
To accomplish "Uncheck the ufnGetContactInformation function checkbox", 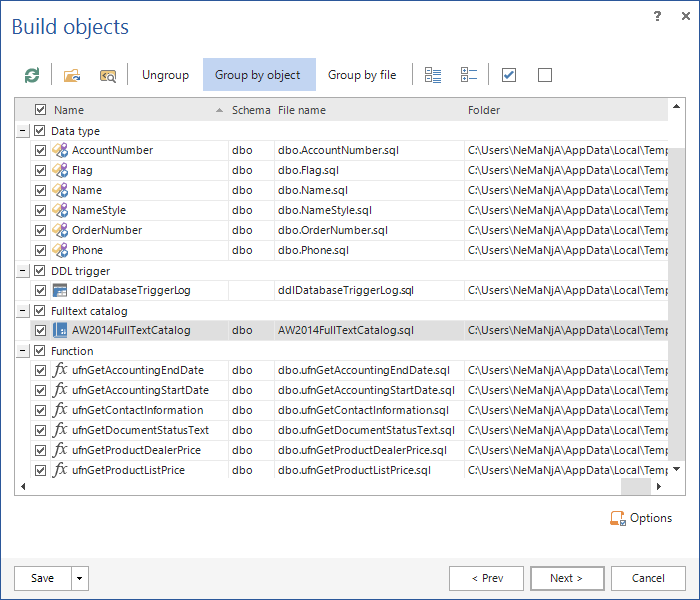I will (x=41, y=410).
